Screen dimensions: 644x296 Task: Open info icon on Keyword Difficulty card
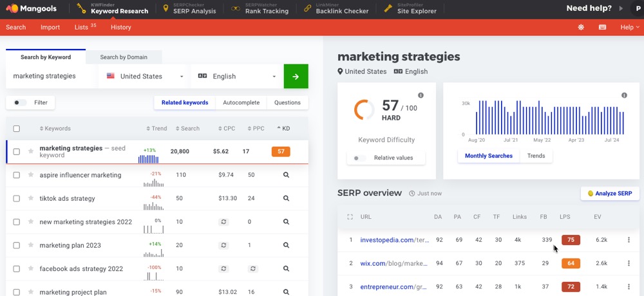pyautogui.click(x=421, y=95)
